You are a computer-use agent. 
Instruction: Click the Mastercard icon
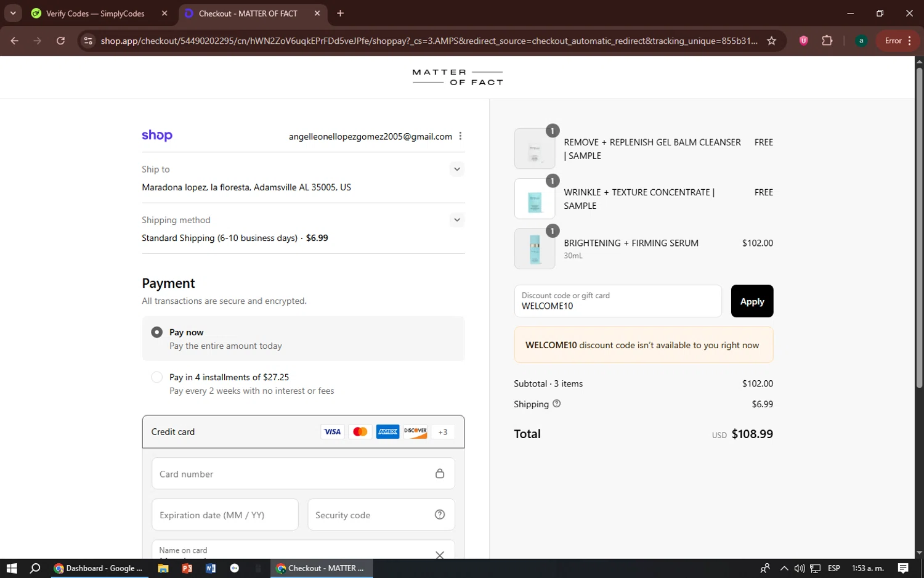[360, 432]
